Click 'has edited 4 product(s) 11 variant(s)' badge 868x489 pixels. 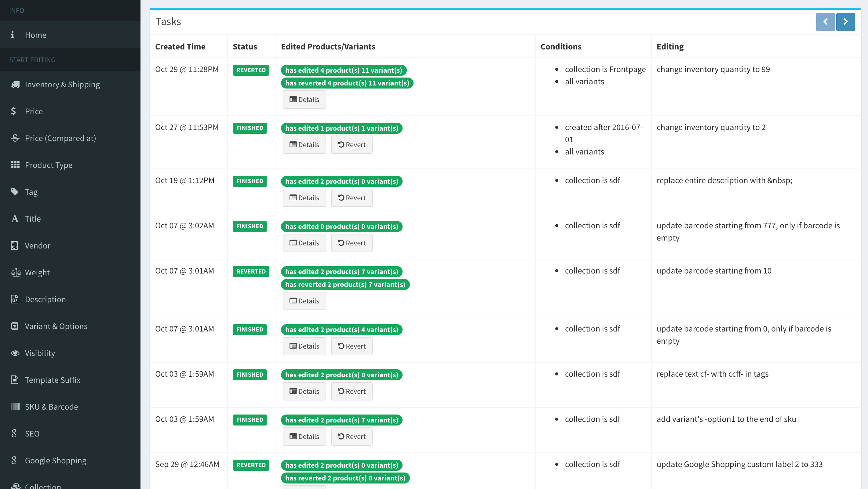tap(343, 71)
